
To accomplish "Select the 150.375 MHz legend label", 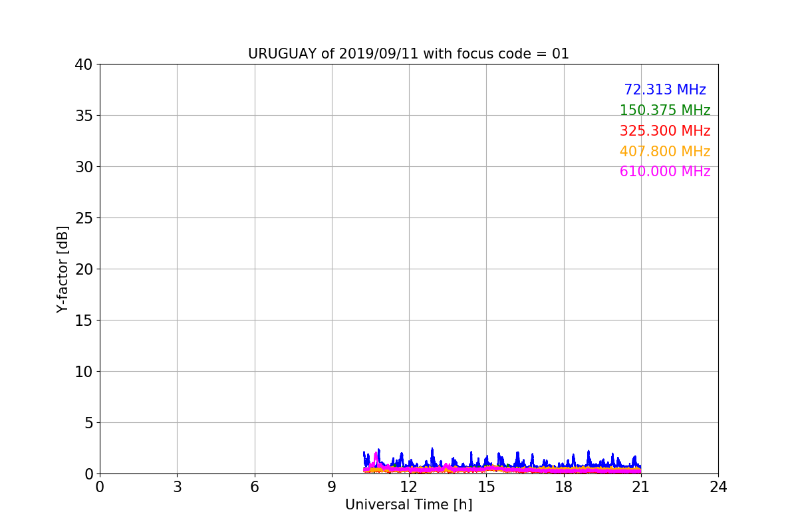I will [665, 110].
